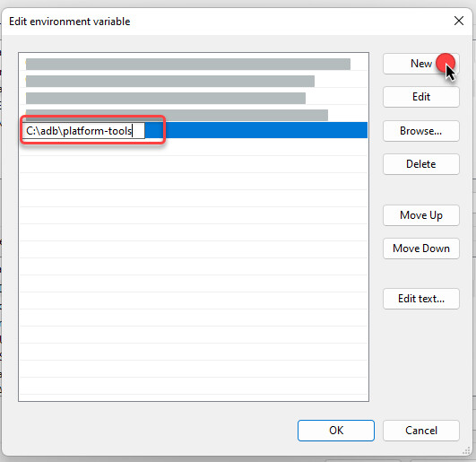Click the New button

[x=421, y=64]
